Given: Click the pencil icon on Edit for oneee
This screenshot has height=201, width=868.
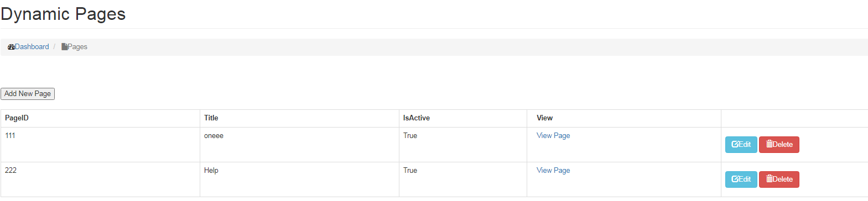Looking at the screenshot, I should point(735,145).
